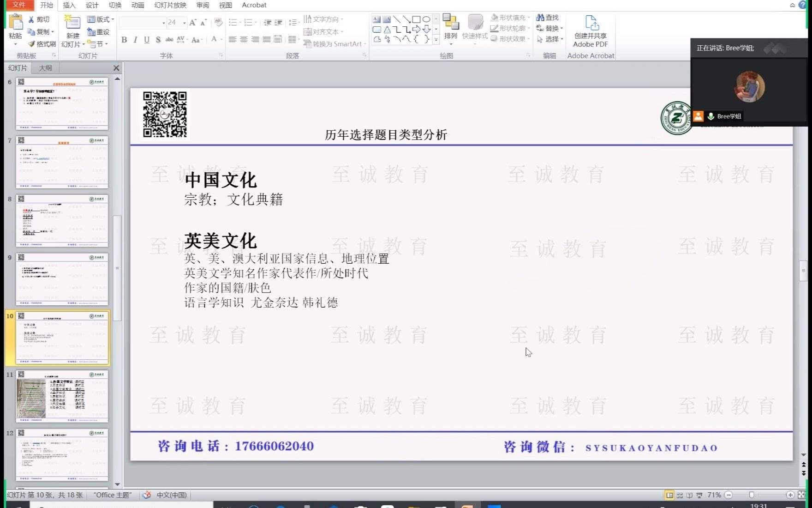Open the File (文件) tab
The image size is (812, 508).
coord(19,5)
